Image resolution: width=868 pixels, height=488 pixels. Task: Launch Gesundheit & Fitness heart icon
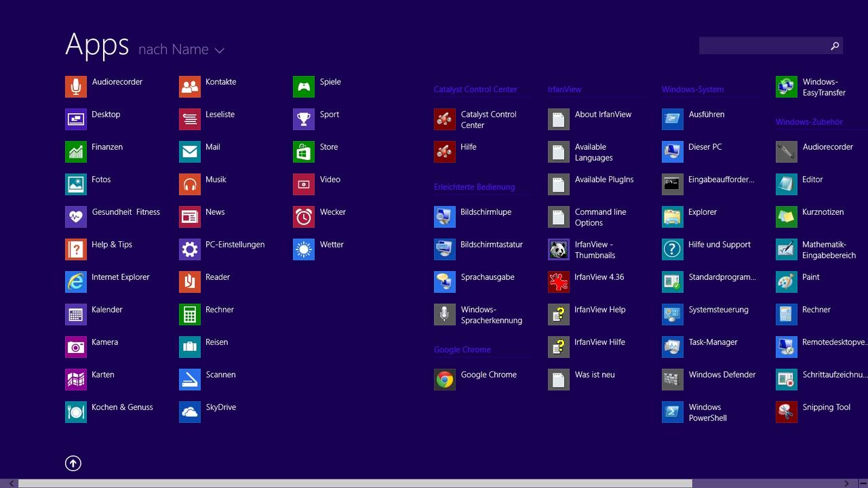point(76,217)
